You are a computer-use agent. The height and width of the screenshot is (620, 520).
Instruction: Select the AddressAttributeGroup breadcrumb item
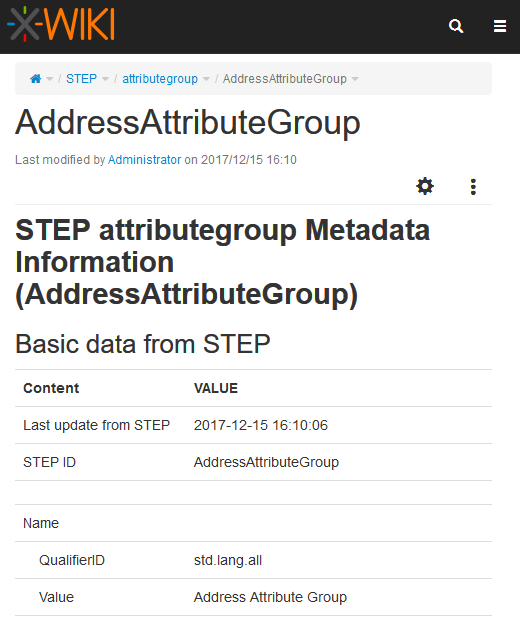(285, 79)
